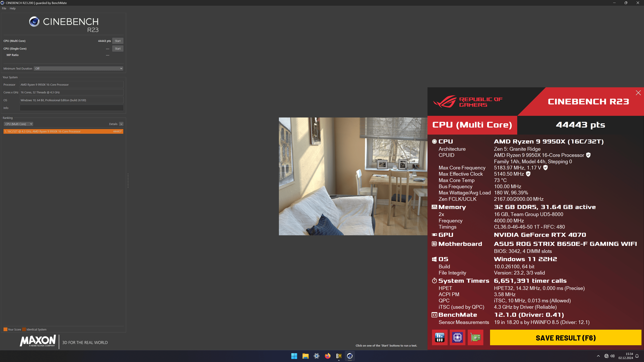Start the CPU Multi Core test
The image size is (644, 362).
tap(118, 41)
